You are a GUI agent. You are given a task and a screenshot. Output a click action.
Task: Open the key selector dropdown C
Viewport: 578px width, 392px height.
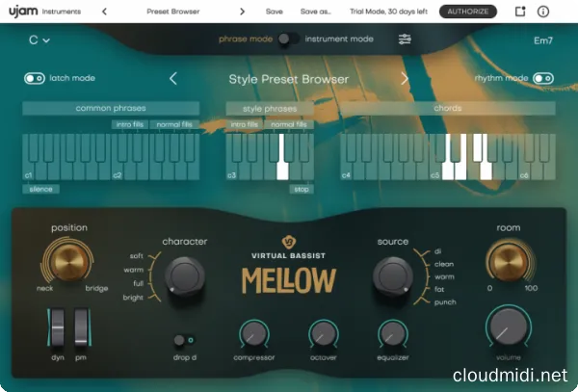click(x=39, y=40)
